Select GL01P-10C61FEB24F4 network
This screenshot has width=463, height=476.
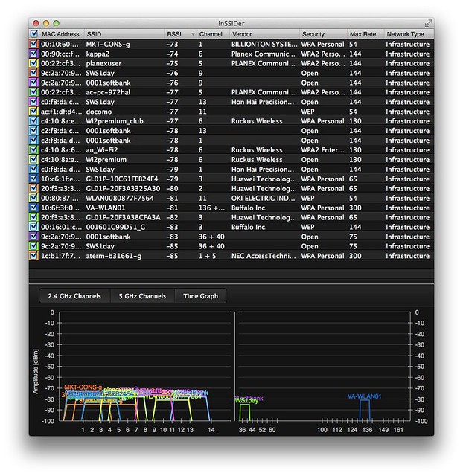(x=231, y=178)
